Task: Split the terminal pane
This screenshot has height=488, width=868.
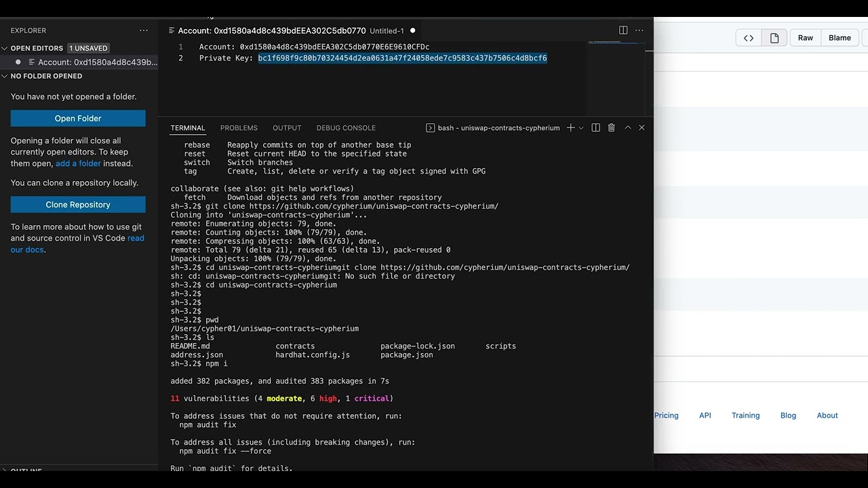Action: coord(595,127)
